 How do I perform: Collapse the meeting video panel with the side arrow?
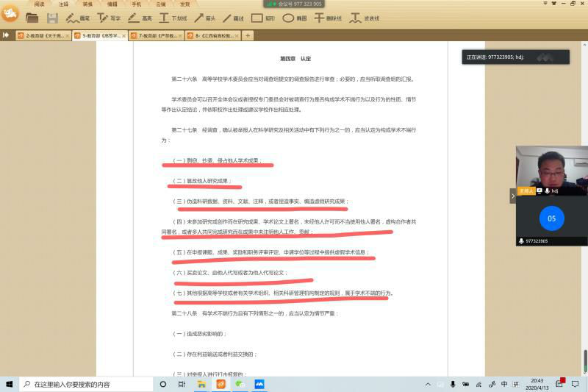tap(512, 196)
